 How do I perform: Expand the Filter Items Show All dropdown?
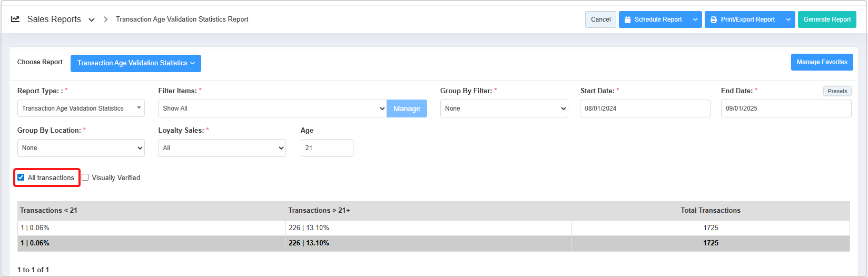tap(272, 108)
